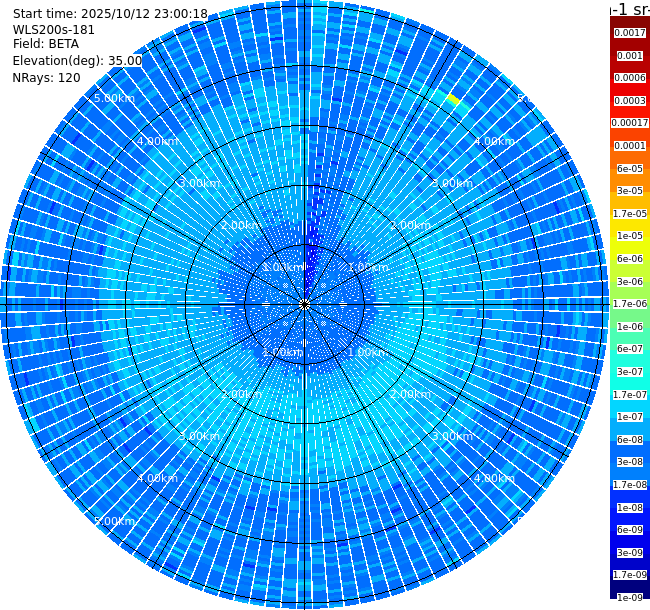Viewport: 650px width, 610px height.
Task: Click the upper-right 1.00km ring label
Action: pos(368,267)
